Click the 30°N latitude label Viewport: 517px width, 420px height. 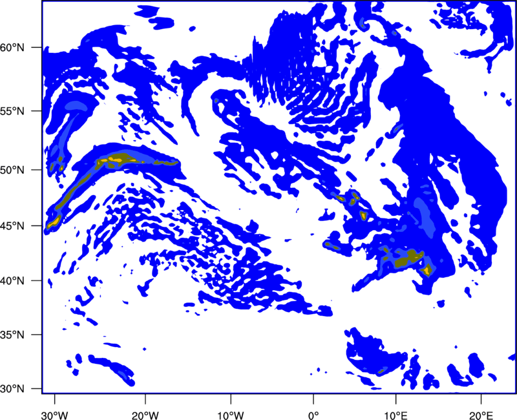coord(12,389)
